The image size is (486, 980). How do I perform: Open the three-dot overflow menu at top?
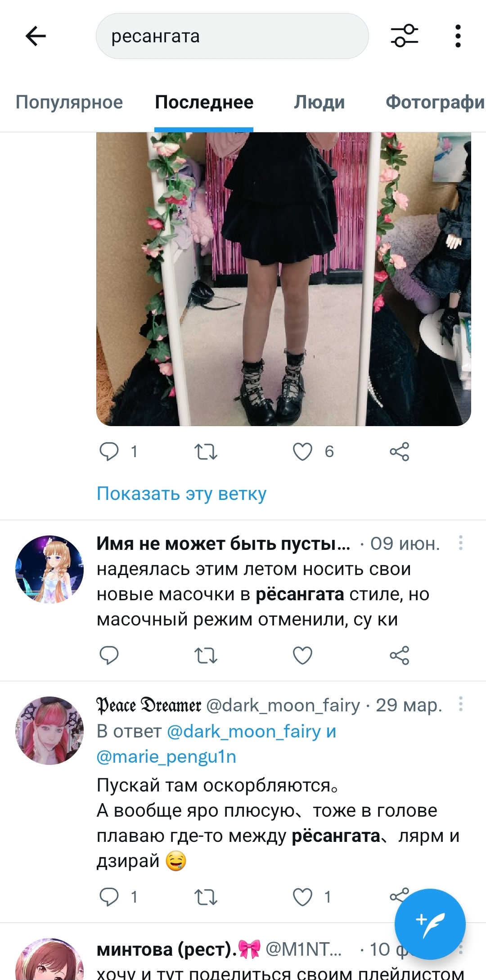click(458, 36)
